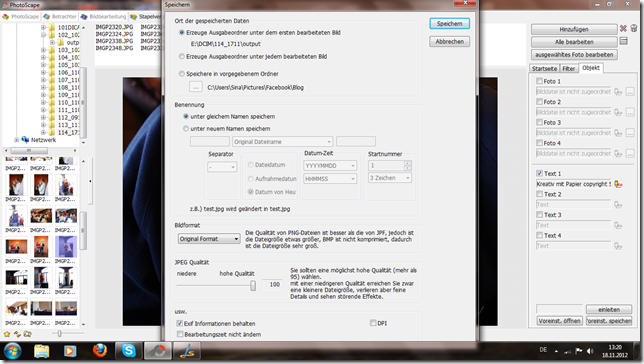Click the yellow star favorites icon at bottom left
The width and height of the screenshot is (644, 364).
[7, 334]
